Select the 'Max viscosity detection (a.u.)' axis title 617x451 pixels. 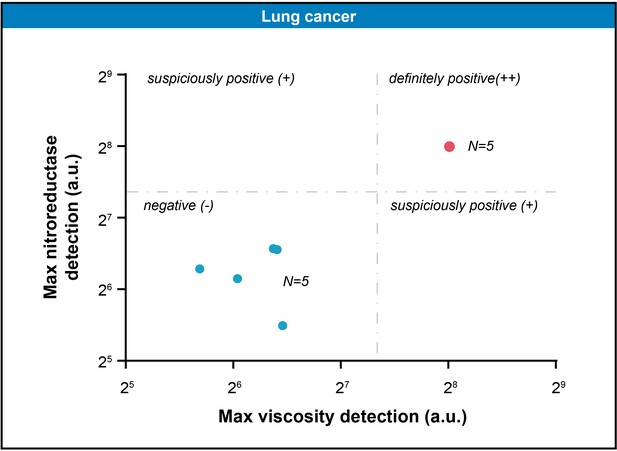[342, 417]
